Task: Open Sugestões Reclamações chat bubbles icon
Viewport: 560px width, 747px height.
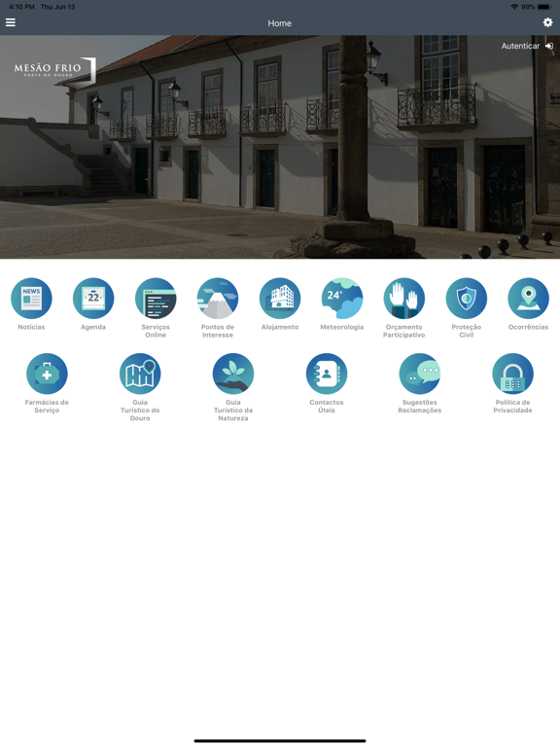Action: point(420,373)
